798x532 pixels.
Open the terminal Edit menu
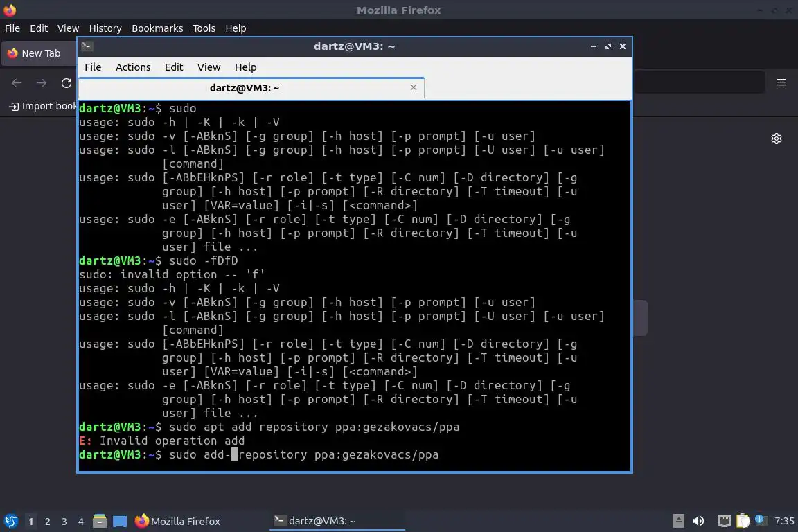(174, 67)
